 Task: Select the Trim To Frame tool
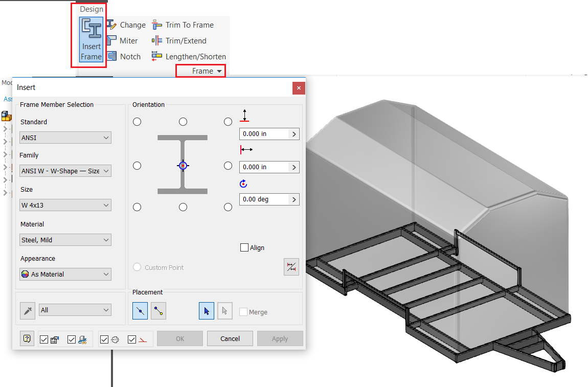point(183,25)
